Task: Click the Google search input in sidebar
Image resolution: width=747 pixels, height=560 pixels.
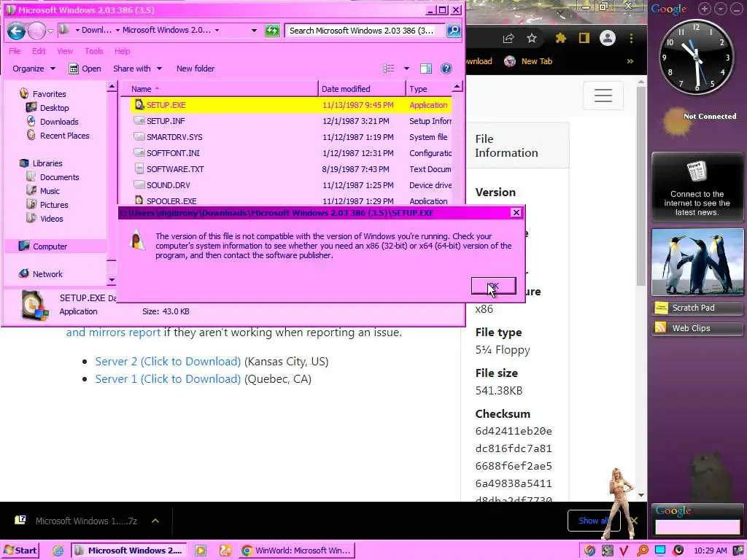Action: (697, 526)
